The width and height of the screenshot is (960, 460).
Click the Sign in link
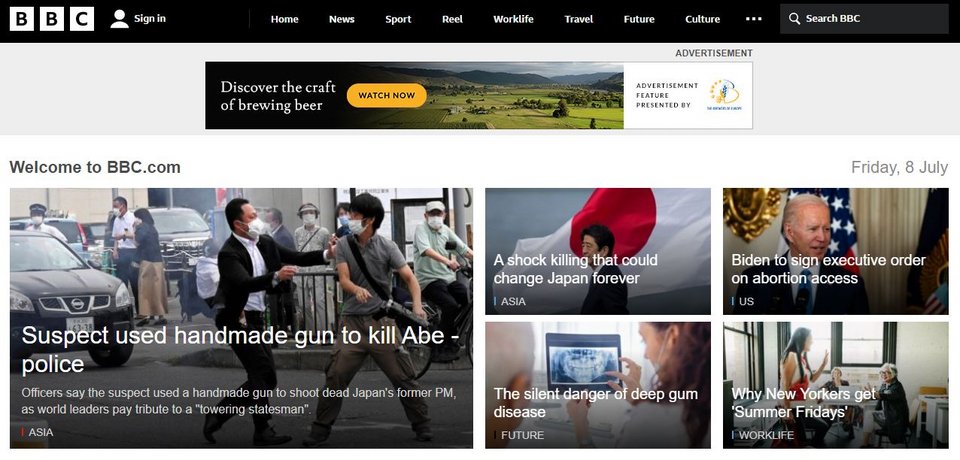click(150, 18)
